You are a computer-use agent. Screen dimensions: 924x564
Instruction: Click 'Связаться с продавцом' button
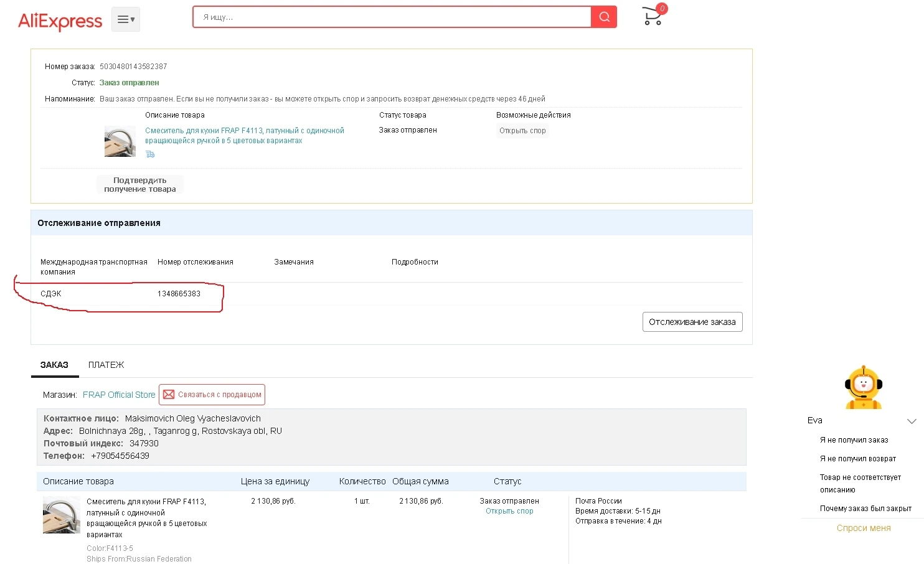(x=212, y=395)
